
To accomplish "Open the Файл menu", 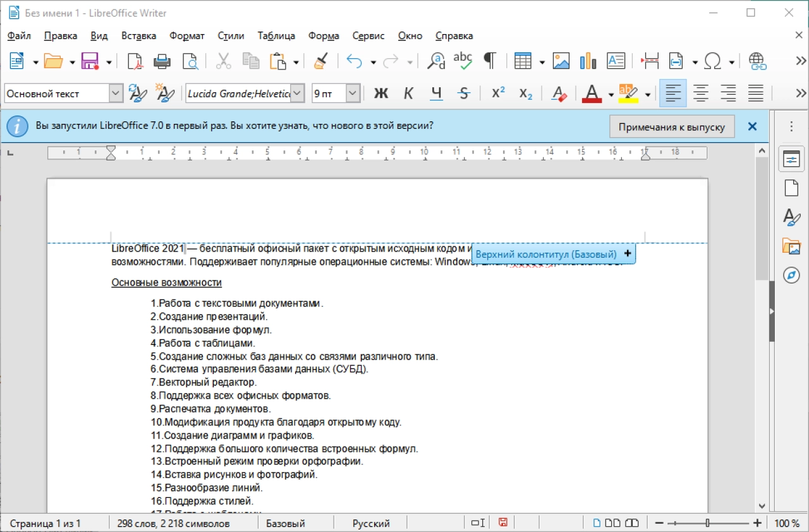I will (20, 36).
